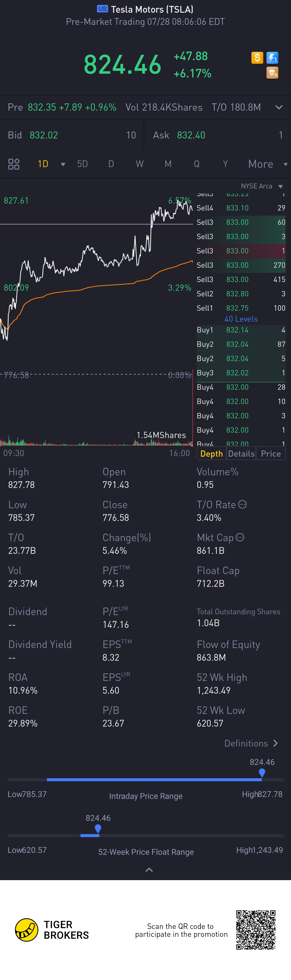This screenshot has width=291, height=980.
Task: Tap the stacked layers icon under dollar icon
Action: tap(272, 73)
